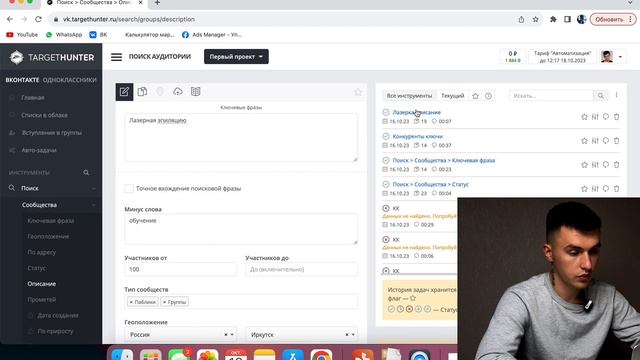Click the balance 0 ₽ indicator
The width and height of the screenshot is (640, 360).
pyautogui.click(x=513, y=57)
